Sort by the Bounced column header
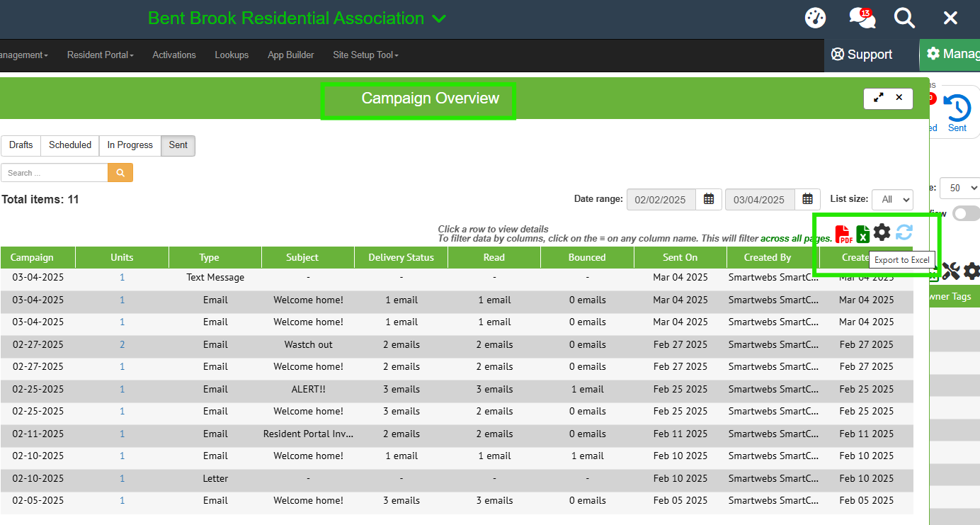Screen dimensions: 980x525 pos(587,257)
